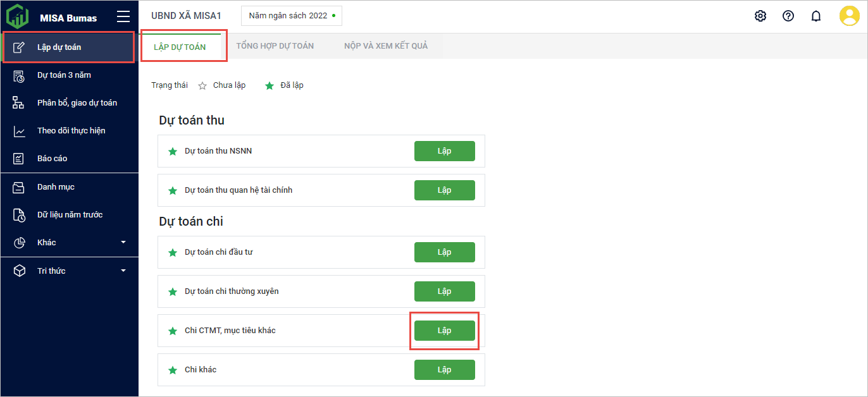Image resolution: width=868 pixels, height=397 pixels.
Task: Open the Báo cáo sidebar item
Action: tap(52, 159)
